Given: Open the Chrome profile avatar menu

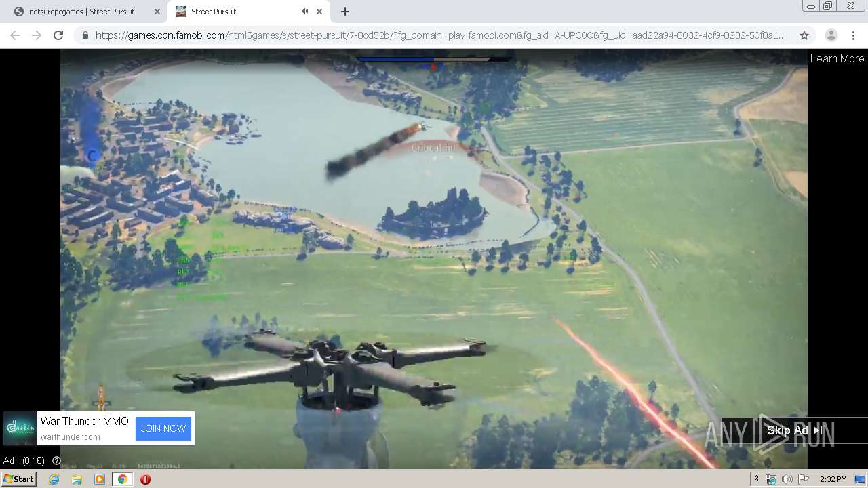Looking at the screenshot, I should point(831,35).
